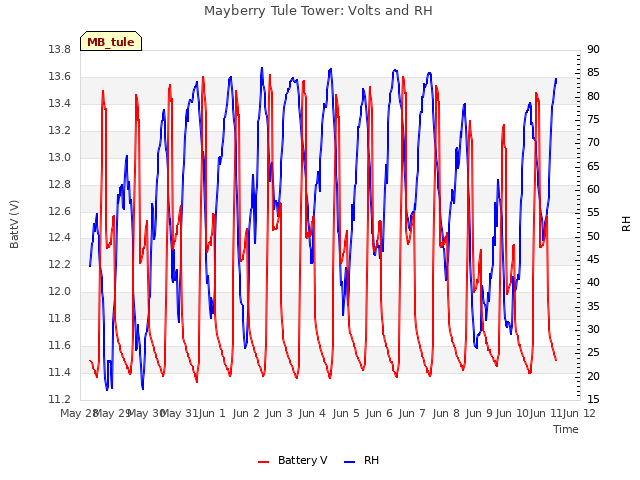
Task: Click the red Battery V legend swatch
Action: [x=264, y=462]
